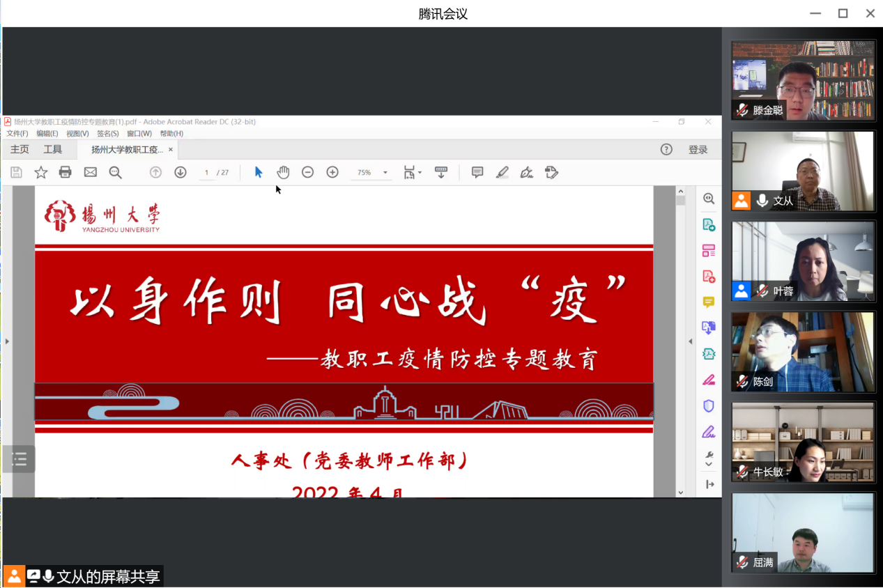Open the 文件(F) menu
This screenshot has height=588, width=883.
pyautogui.click(x=17, y=134)
